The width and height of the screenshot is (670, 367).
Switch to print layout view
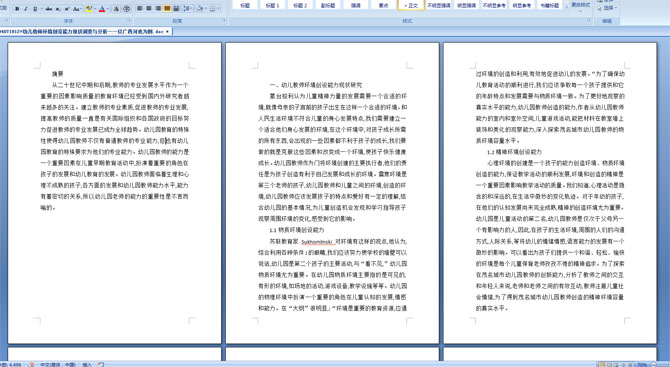click(x=602, y=364)
